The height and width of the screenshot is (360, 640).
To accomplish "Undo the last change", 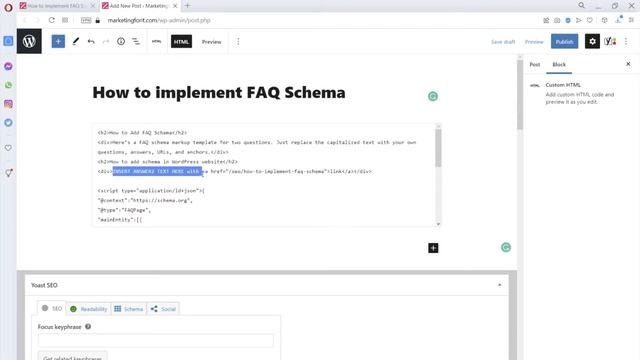I will (x=91, y=41).
